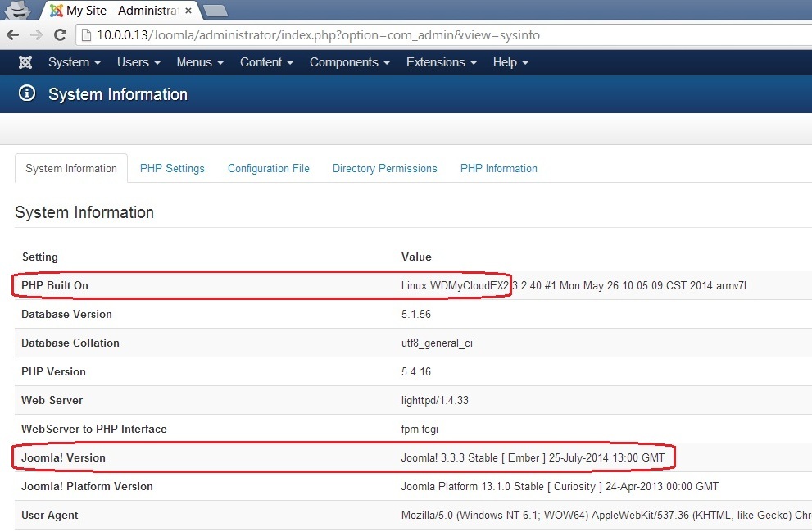Expand the Extensions dropdown menu
812x532 pixels.
[441, 62]
